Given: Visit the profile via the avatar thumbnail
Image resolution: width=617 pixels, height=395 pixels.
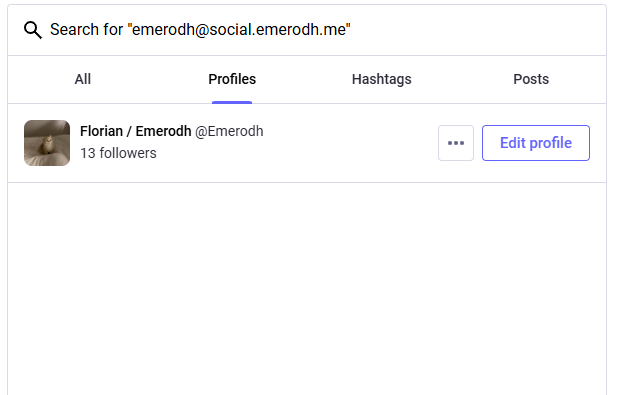Looking at the screenshot, I should (x=47, y=143).
